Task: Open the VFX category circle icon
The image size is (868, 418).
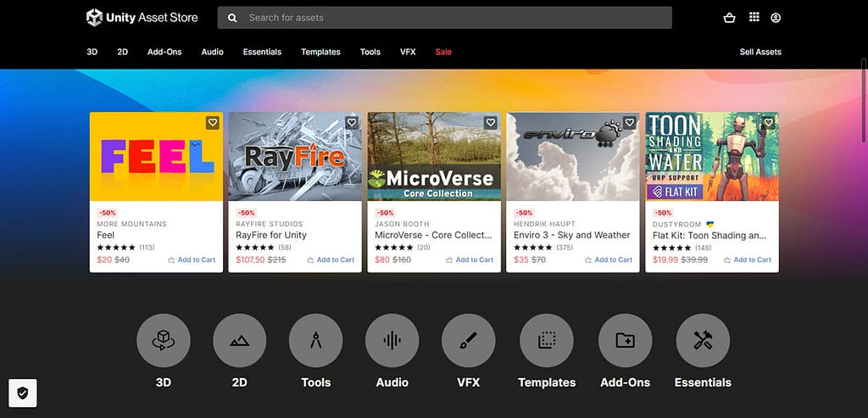Action: pos(468,340)
